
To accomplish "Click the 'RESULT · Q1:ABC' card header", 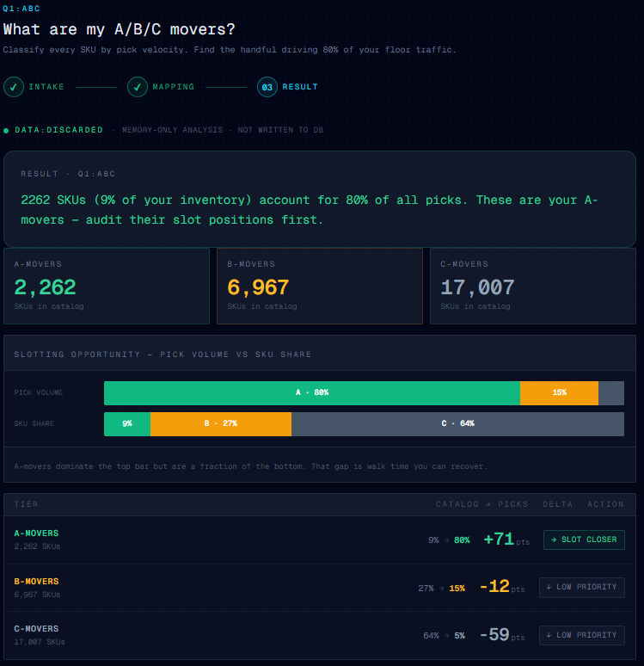I will pos(68,174).
